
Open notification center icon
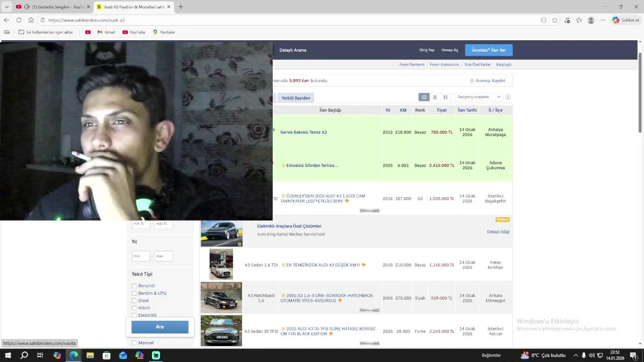(633, 355)
